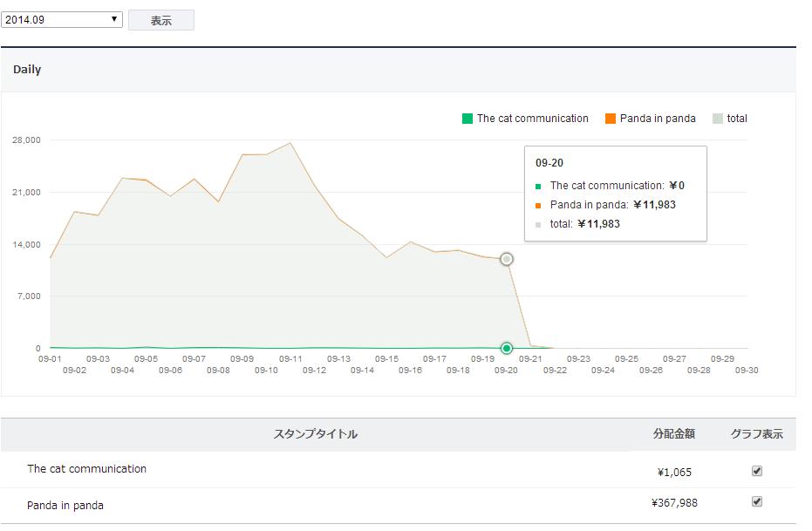Screen dimensions: 812x531
Task: Toggle The cat communication legend entry
Action: pyautogui.click(x=525, y=119)
